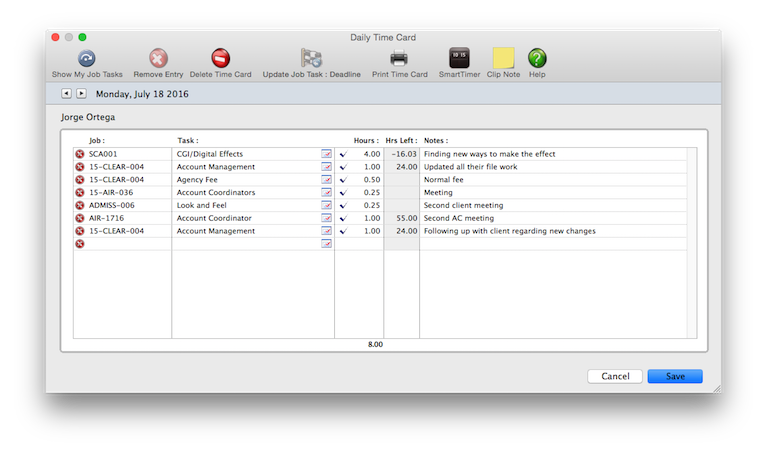Viewport: 767px width, 455px height.
Task: Click the Remove Entry toolbar icon
Action: coord(158,59)
